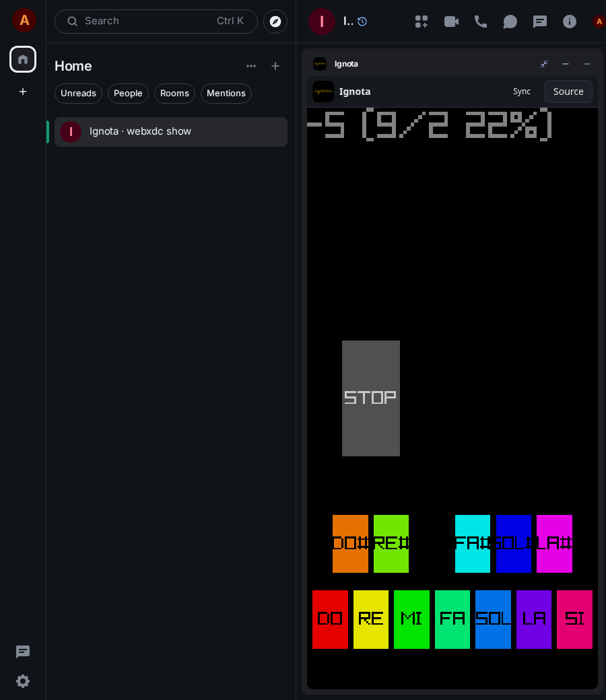606x700 pixels.
Task: Open the Home space in the sidebar
Action: click(23, 59)
